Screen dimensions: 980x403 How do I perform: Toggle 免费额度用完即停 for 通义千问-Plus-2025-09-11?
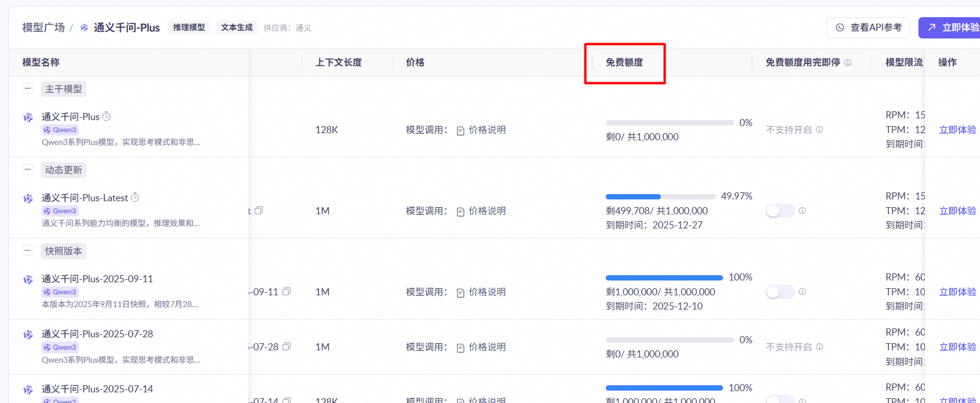pos(780,292)
